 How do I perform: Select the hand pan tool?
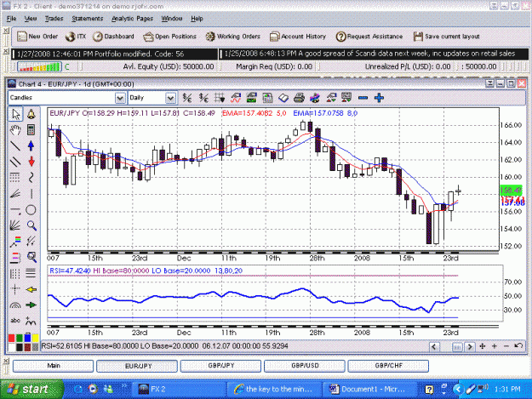[x=15, y=130]
